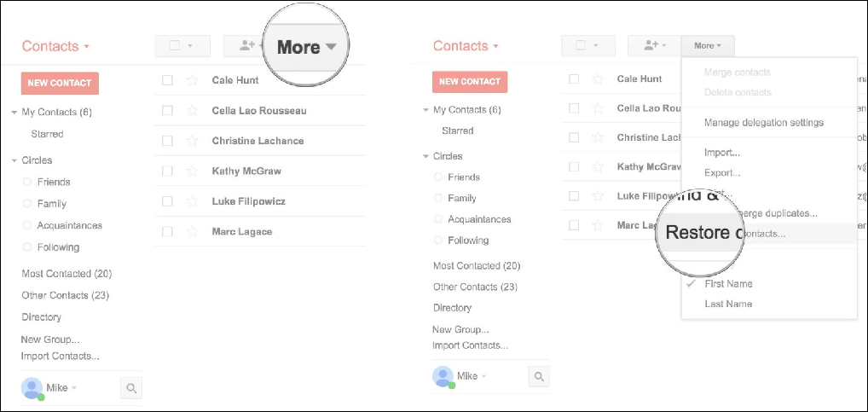
Task: Click search magnifier icon in right panel
Action: (539, 377)
